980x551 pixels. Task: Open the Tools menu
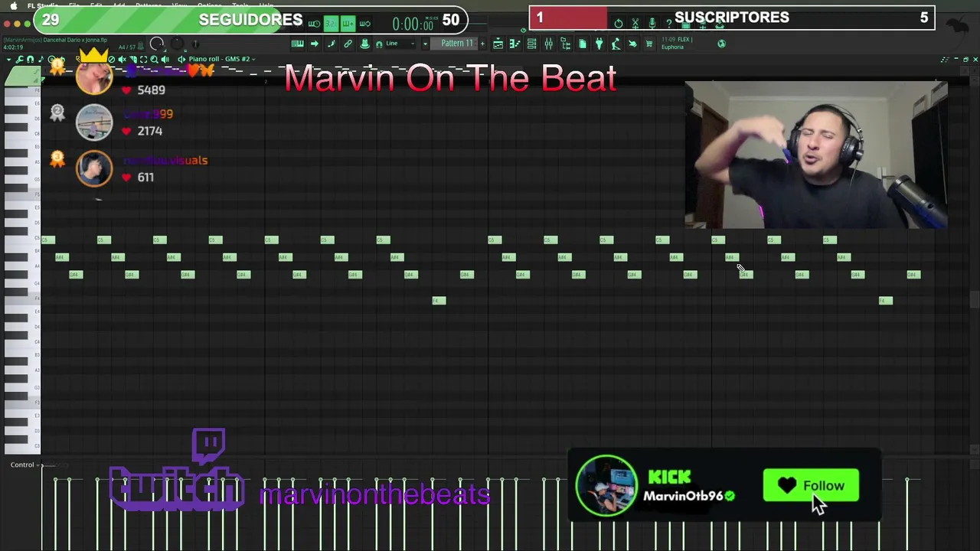pos(240,5)
